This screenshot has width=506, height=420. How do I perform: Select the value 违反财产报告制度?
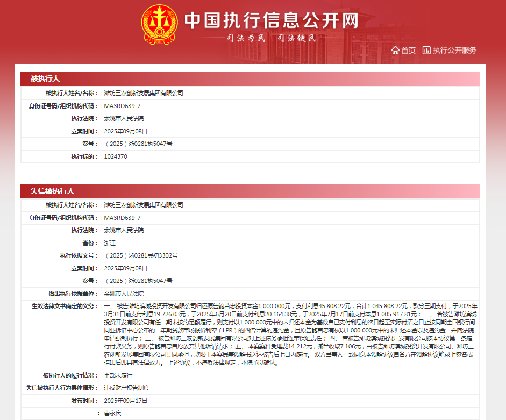tap(126, 388)
